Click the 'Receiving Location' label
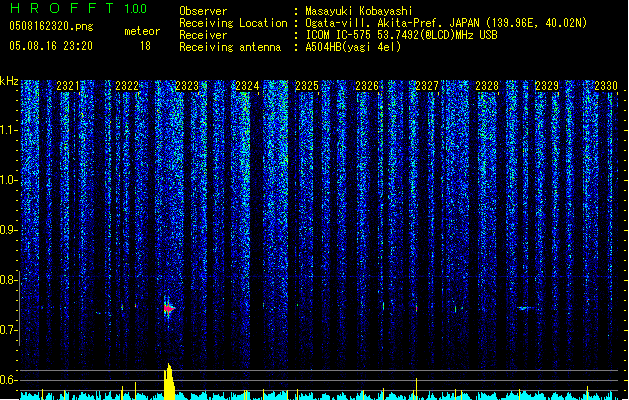This screenshot has height=400, width=629. click(x=233, y=23)
